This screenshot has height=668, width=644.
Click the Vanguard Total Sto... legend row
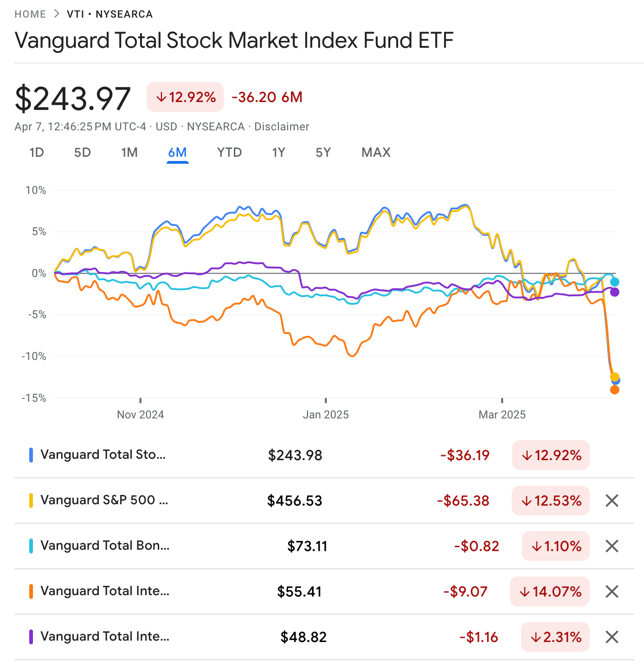[x=103, y=455]
